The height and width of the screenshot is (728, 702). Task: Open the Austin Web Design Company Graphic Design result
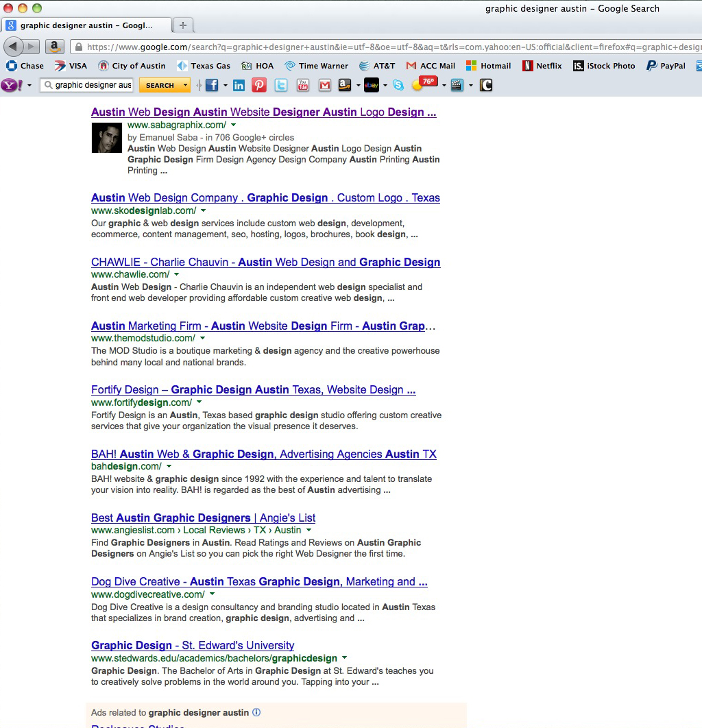coord(265,198)
